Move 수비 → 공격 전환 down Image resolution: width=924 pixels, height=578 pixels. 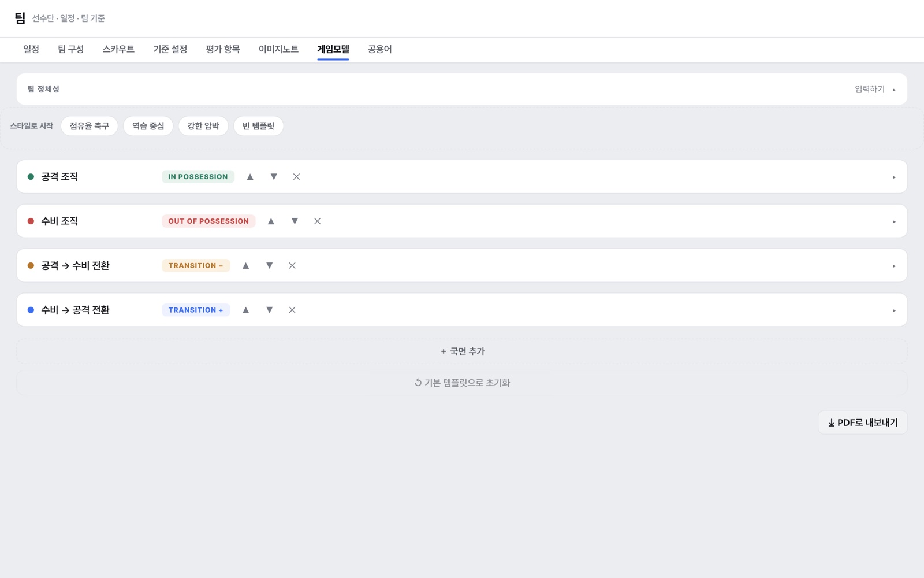pyautogui.click(x=269, y=310)
